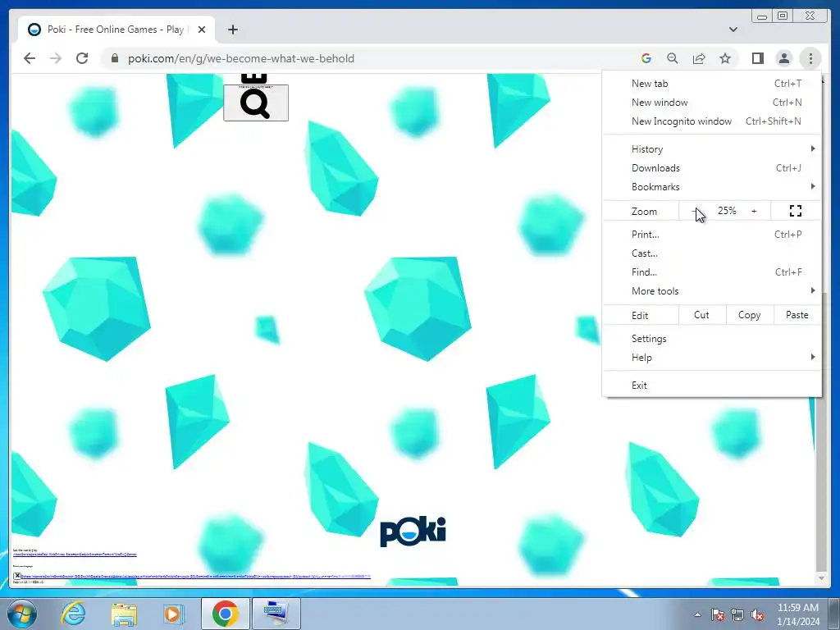Click the zoom magnifier icon in address bar
The image size is (840, 630).
[673, 58]
